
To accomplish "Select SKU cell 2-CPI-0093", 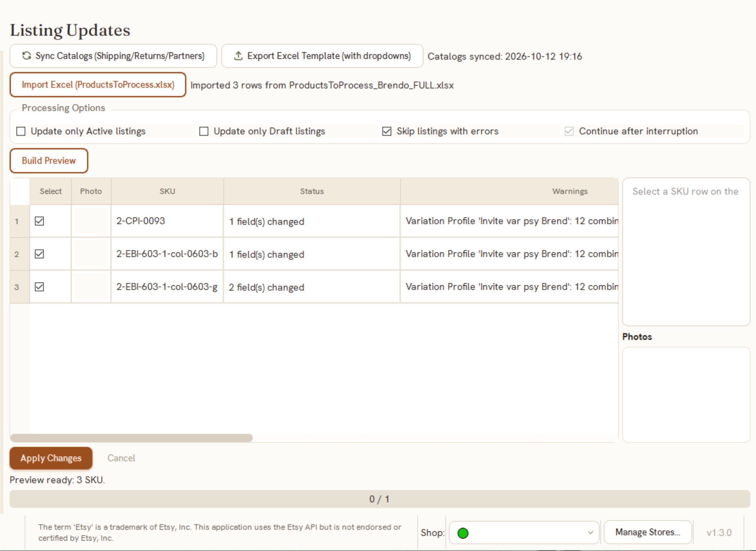I will 167,221.
